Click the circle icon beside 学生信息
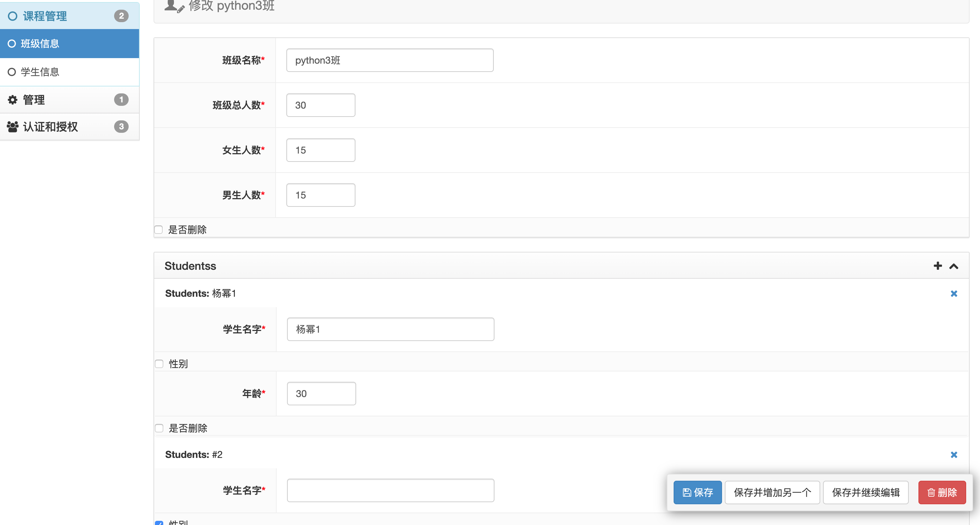 pyautogui.click(x=12, y=72)
